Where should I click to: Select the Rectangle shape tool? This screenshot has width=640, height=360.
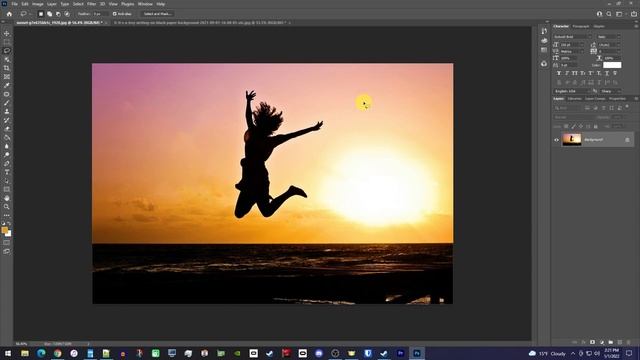(7, 189)
